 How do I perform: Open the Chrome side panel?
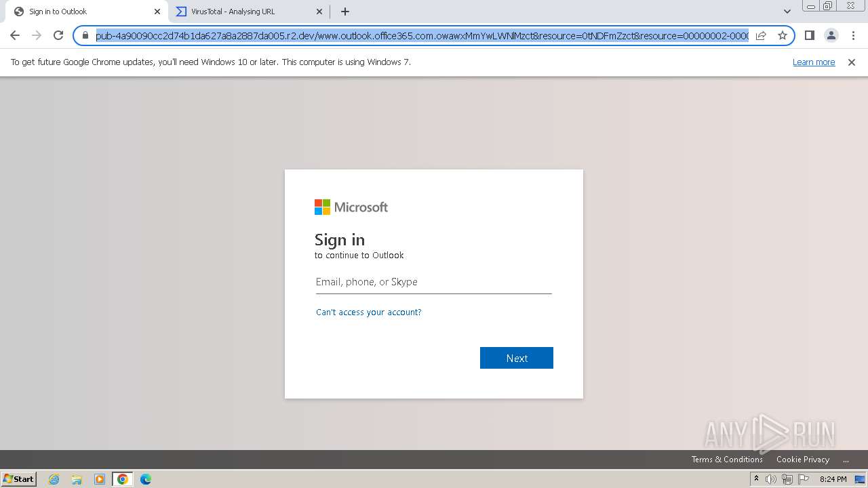[x=809, y=35]
